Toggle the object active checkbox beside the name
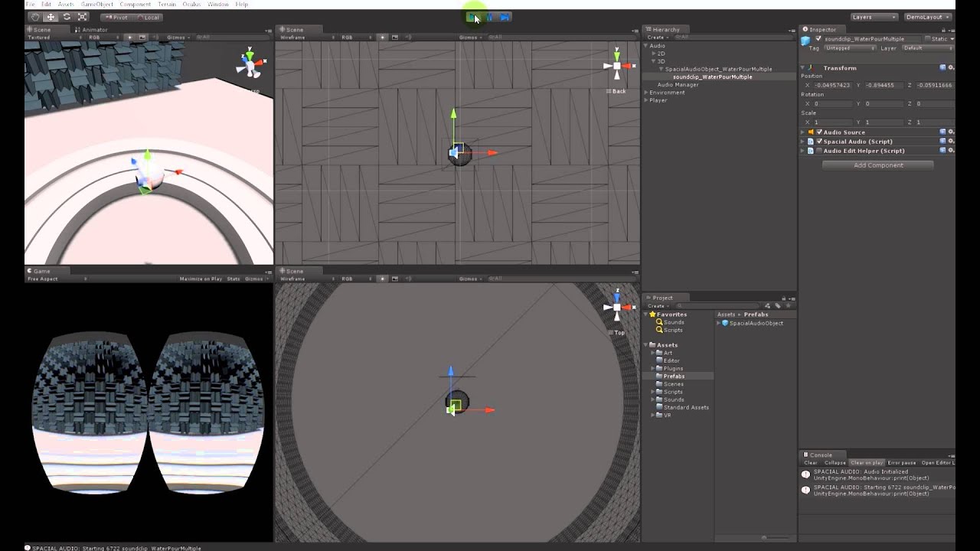 pos(818,39)
